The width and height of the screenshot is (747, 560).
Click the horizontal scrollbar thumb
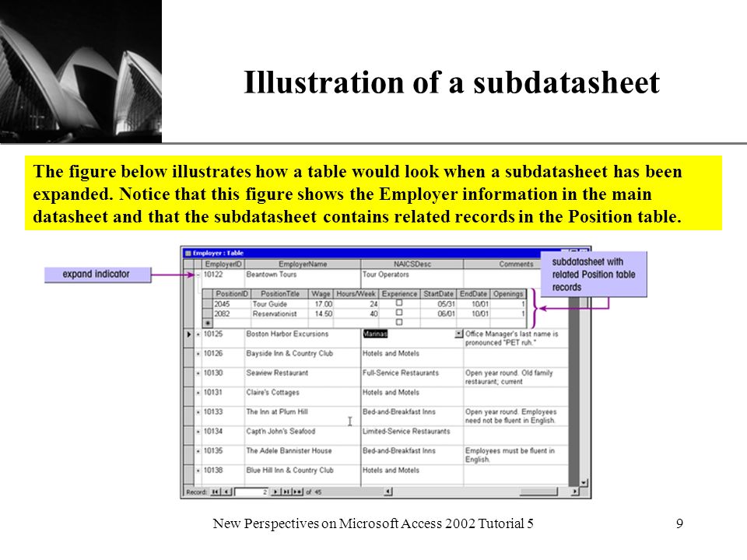[x=538, y=492]
